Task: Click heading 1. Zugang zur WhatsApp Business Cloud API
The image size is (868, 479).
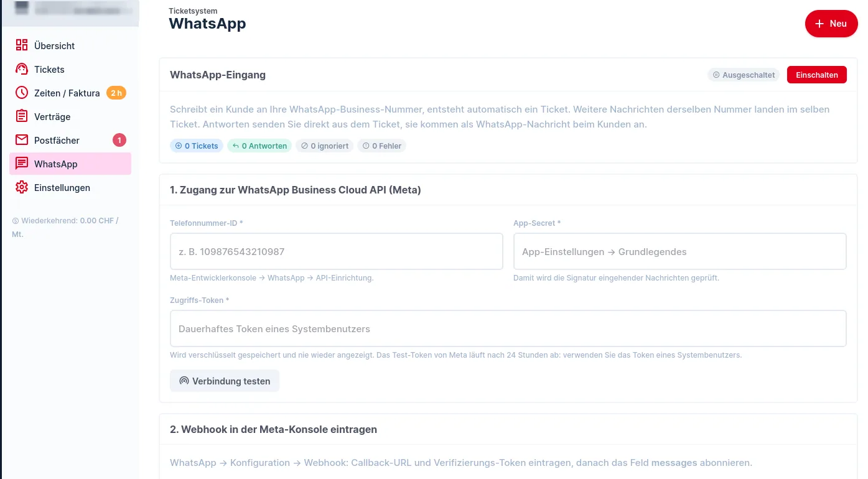Action: tap(296, 190)
